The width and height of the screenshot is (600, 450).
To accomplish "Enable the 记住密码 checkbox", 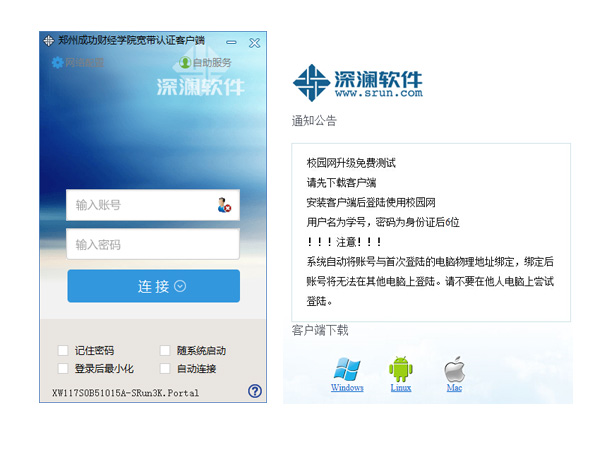I will [x=63, y=351].
